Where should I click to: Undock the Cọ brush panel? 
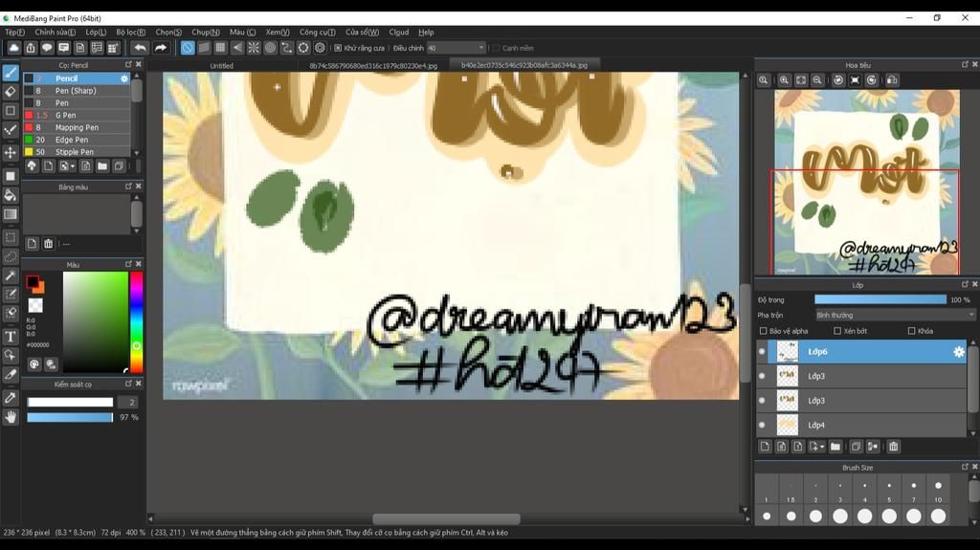128,64
